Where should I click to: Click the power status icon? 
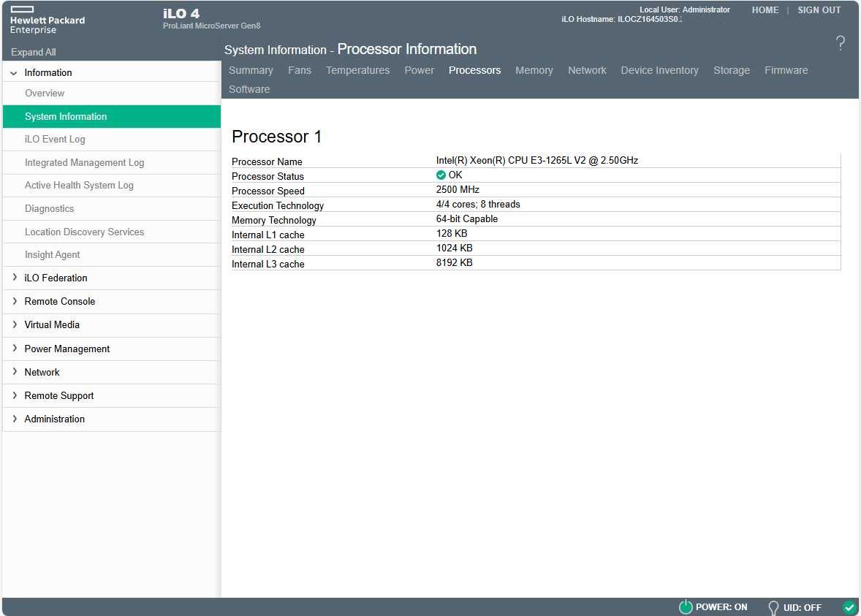[x=686, y=607]
